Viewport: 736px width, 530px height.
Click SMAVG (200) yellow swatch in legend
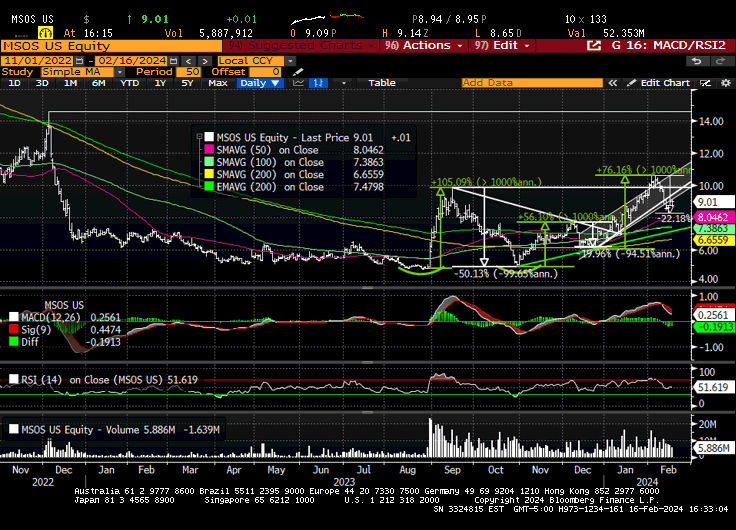(x=209, y=174)
